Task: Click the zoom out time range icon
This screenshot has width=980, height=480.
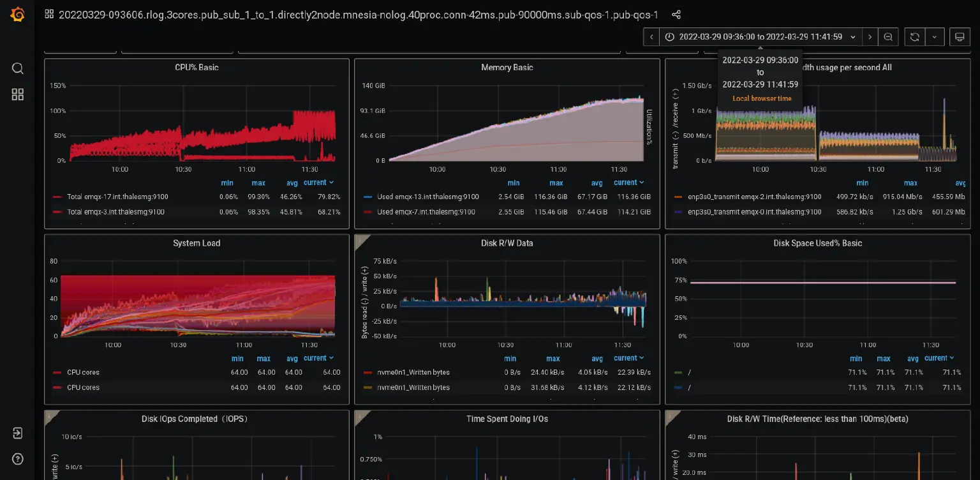Action: [x=888, y=36]
